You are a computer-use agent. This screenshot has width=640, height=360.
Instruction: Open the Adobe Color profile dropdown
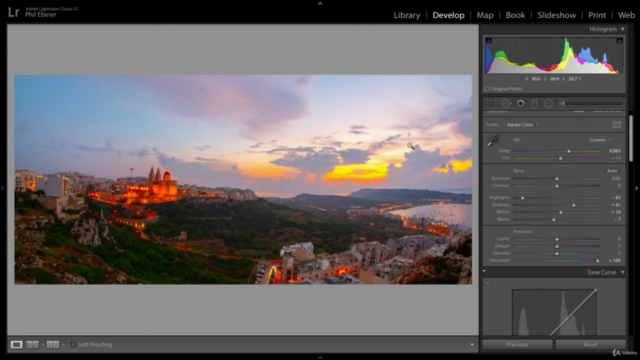(x=522, y=125)
